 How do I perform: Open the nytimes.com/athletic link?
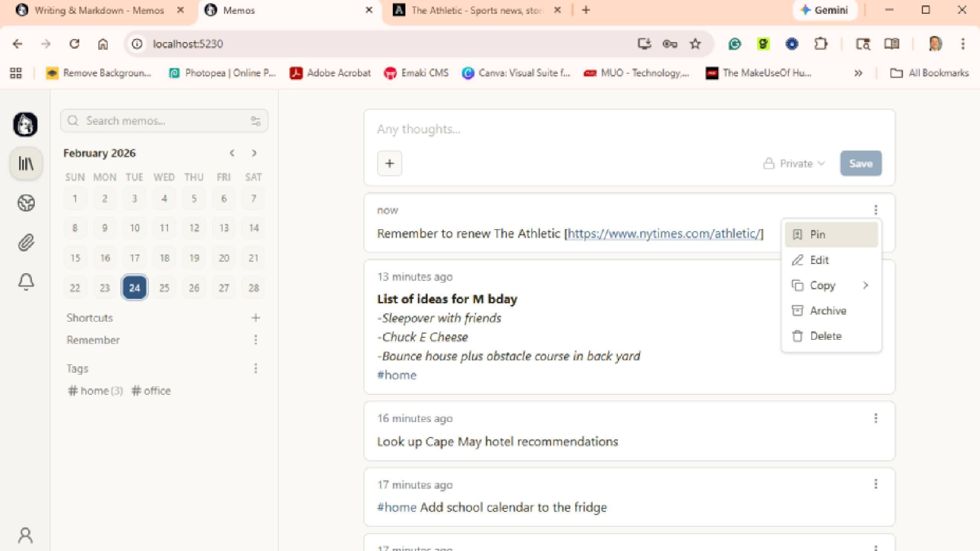coord(663,233)
